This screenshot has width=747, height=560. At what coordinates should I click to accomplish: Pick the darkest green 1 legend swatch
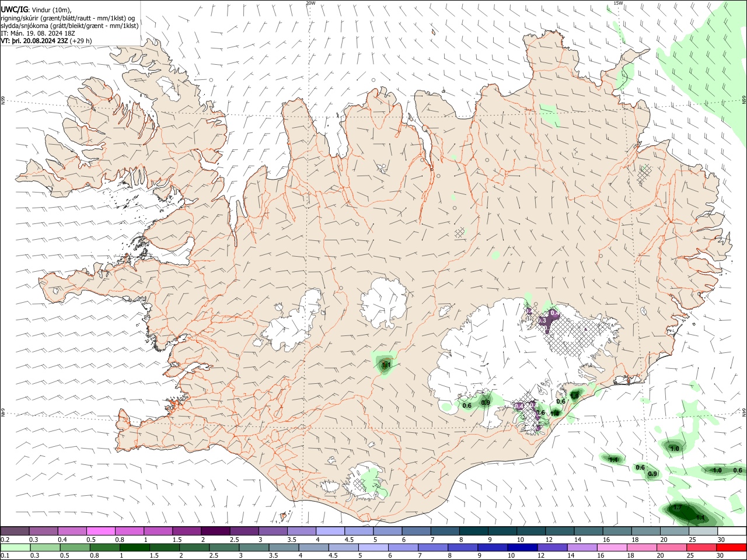pyautogui.click(x=135, y=547)
